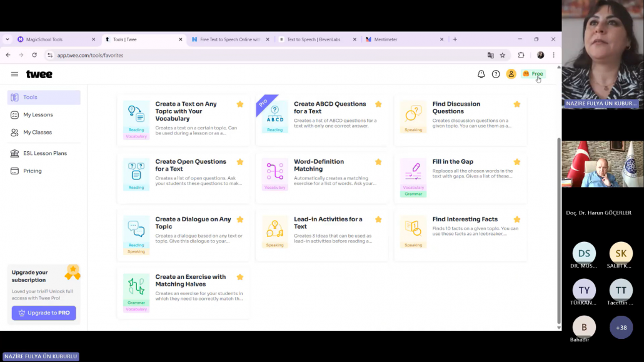Expand the +38 more participants list
This screenshot has height=362, width=644.
tap(621, 328)
